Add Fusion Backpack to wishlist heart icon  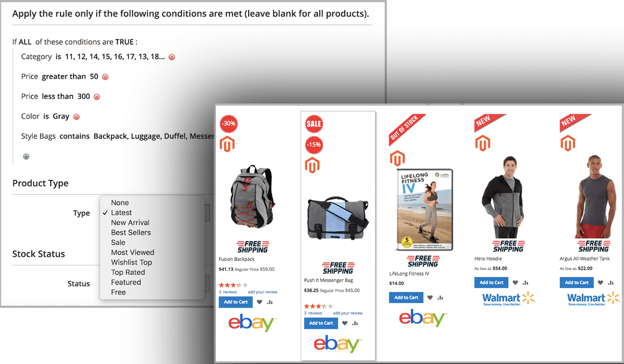tap(259, 302)
